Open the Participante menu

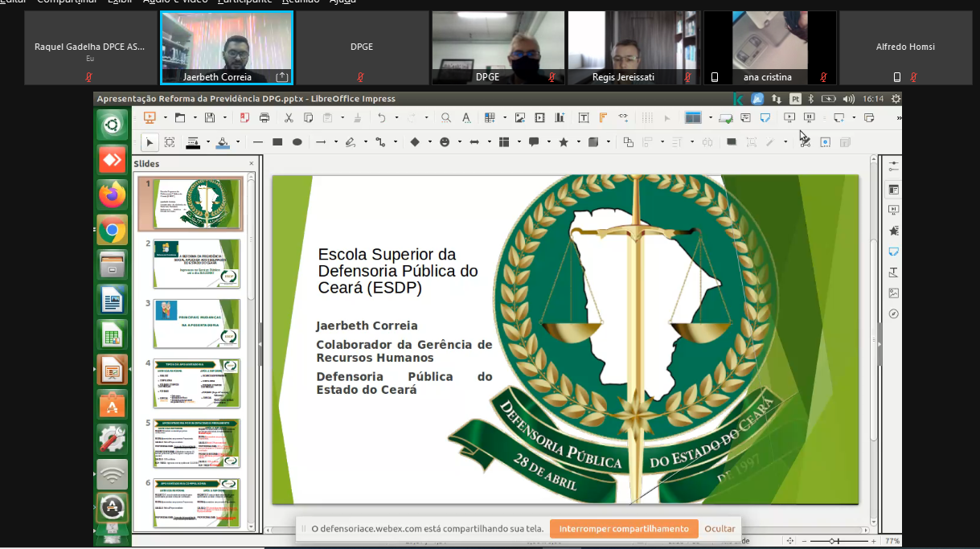(244, 2)
